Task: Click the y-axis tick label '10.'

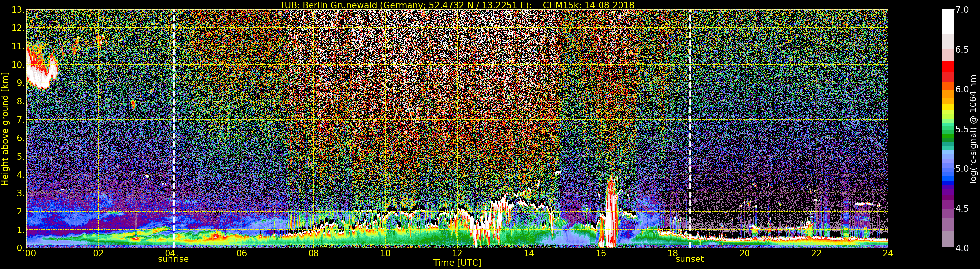Action: tap(18, 65)
